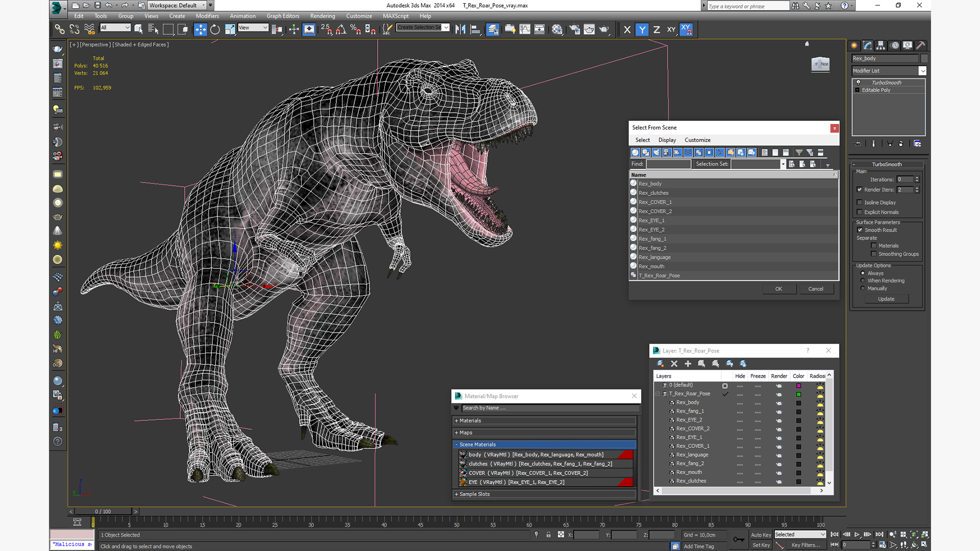Click Search by Name field in Material Browser
The width and height of the screenshot is (980, 551).
click(x=550, y=408)
